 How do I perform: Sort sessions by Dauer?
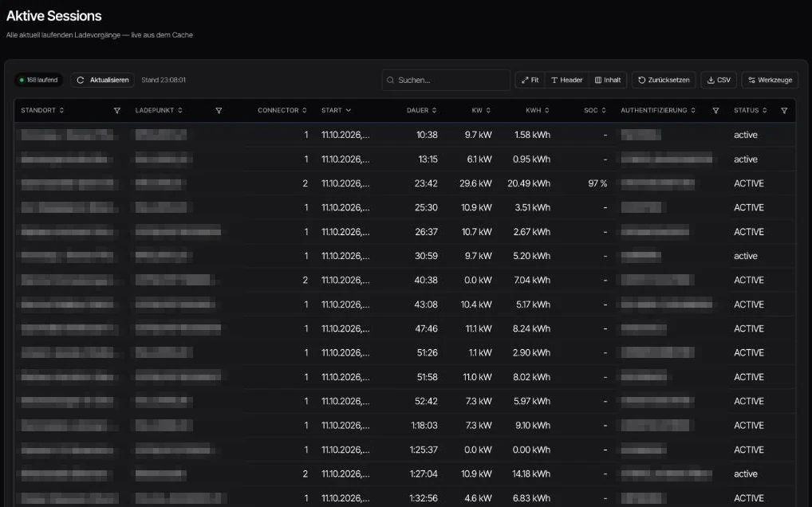pyautogui.click(x=421, y=110)
